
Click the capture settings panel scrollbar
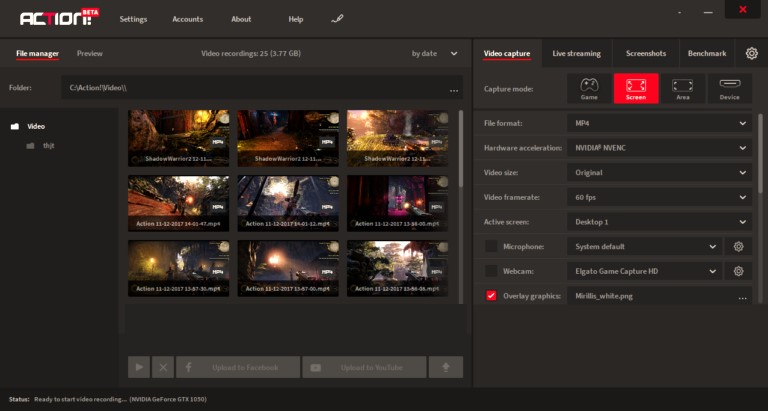click(760, 153)
